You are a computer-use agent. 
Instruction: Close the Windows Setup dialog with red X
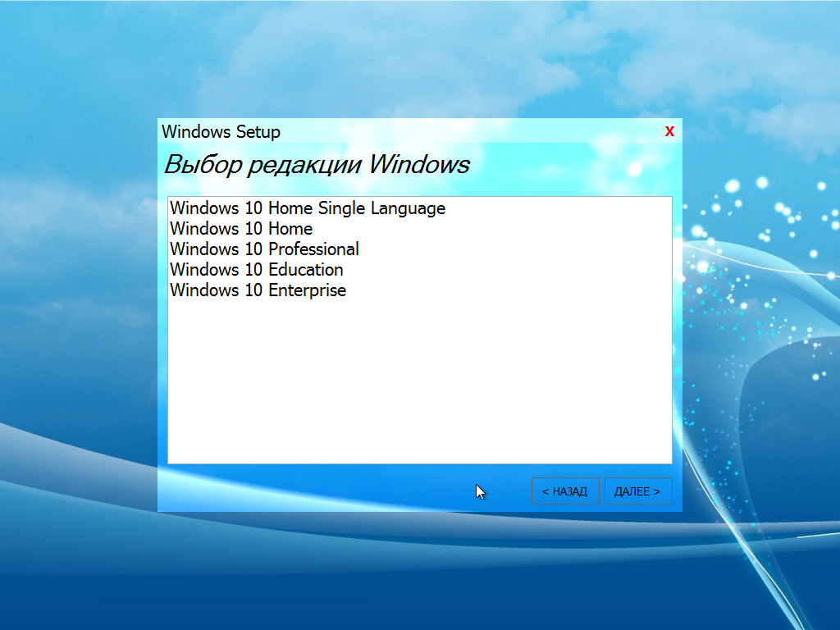click(669, 131)
